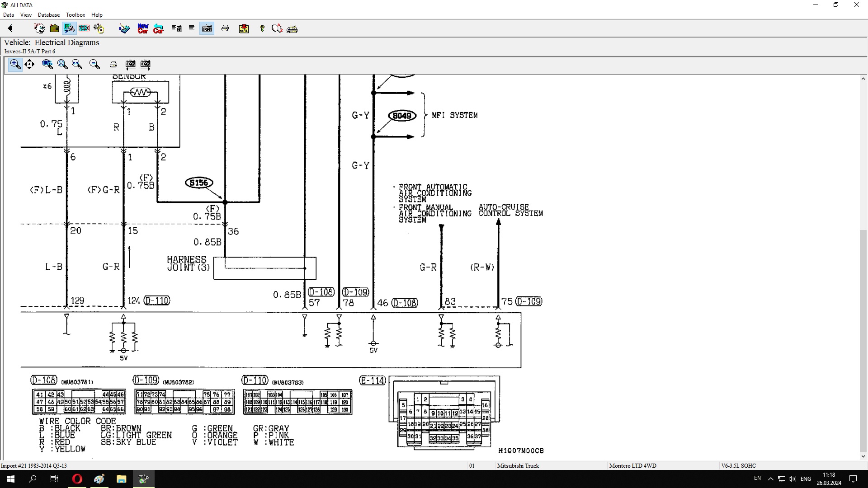Click the zoom-out magnifier icon
The width and height of the screenshot is (868, 488).
[94, 64]
